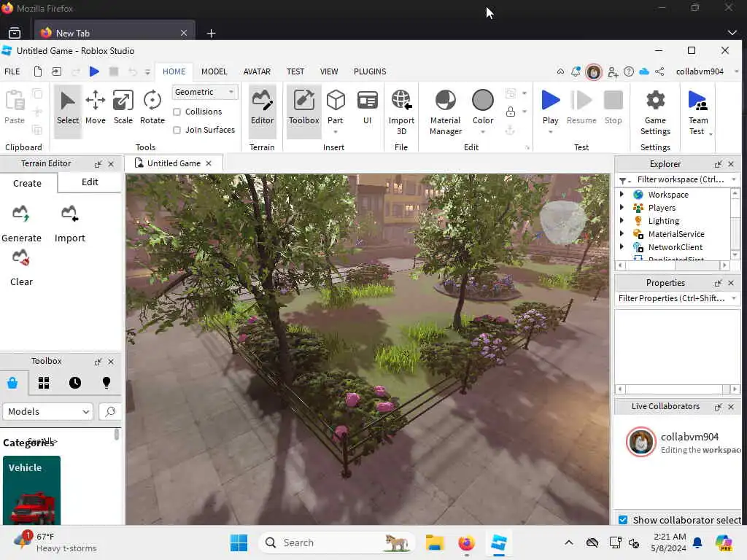Expand the Workspace tree node
Screen dimensions: 747x560
tap(622, 194)
